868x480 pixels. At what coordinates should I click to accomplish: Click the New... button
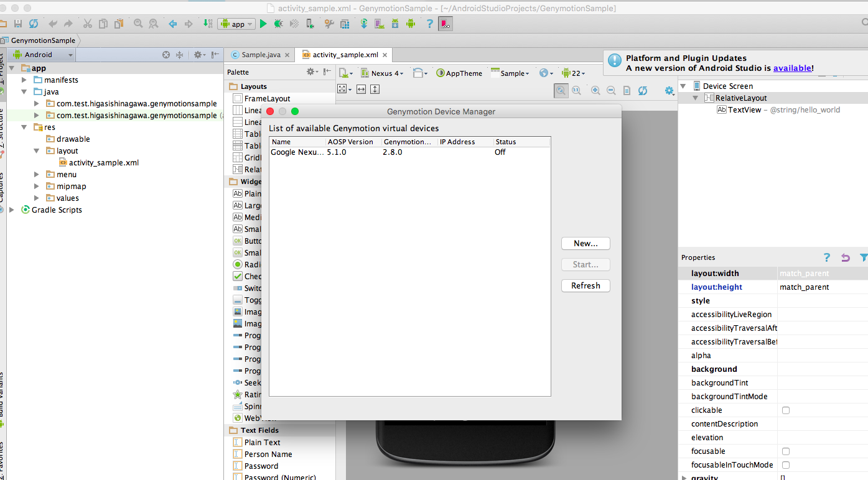(x=586, y=244)
